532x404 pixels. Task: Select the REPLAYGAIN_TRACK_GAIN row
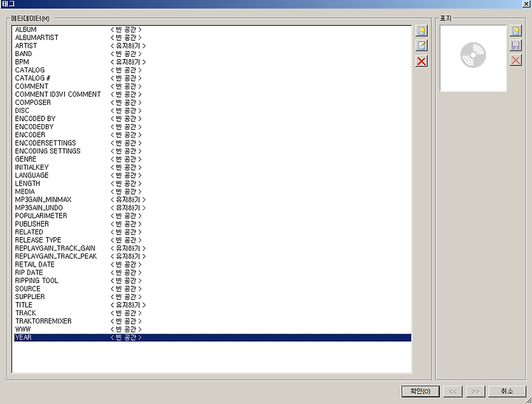pyautogui.click(x=213, y=248)
